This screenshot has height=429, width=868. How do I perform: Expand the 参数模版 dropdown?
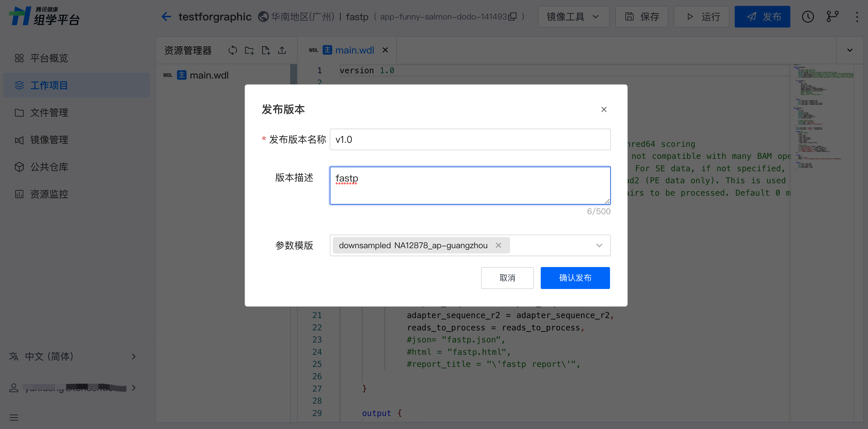click(599, 245)
